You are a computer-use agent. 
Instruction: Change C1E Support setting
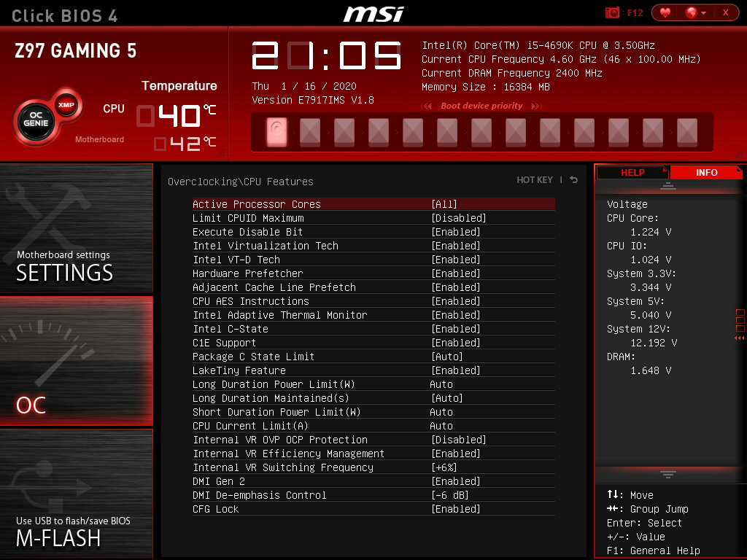pos(373,343)
